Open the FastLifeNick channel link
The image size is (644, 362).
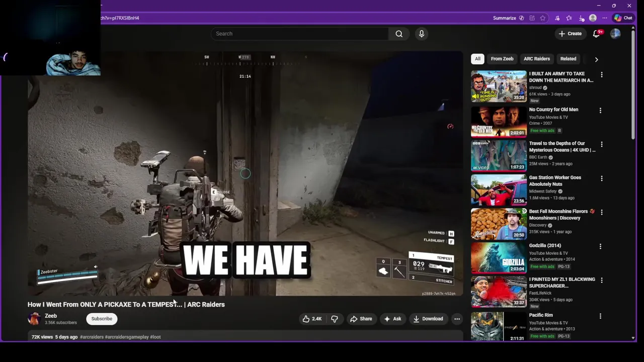pyautogui.click(x=541, y=293)
